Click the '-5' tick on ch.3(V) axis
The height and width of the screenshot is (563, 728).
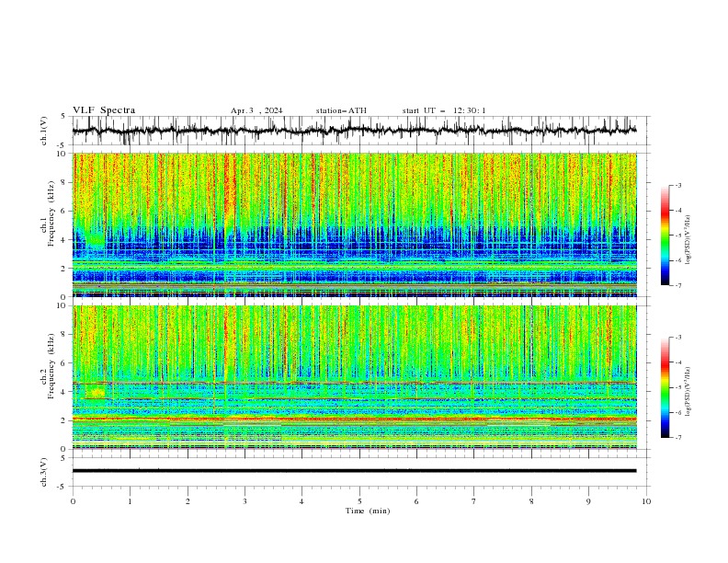click(63, 487)
